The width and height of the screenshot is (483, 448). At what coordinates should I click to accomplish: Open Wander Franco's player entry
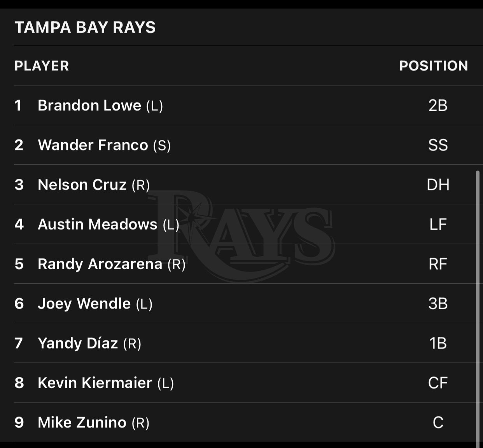coord(93,145)
